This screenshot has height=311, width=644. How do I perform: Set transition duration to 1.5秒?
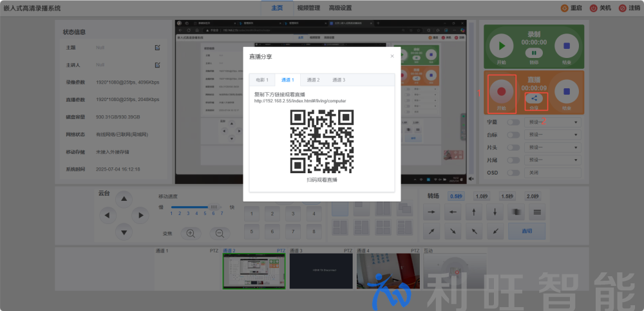tap(507, 196)
